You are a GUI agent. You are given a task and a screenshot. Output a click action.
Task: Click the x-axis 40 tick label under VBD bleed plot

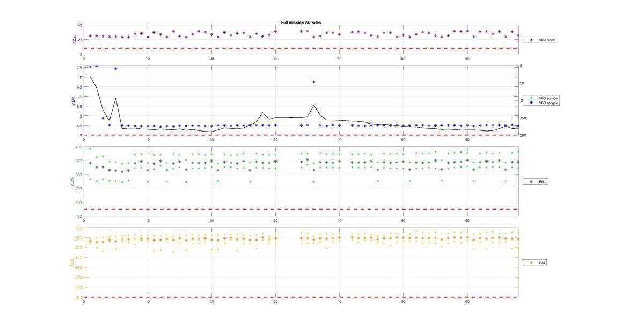coord(339,59)
